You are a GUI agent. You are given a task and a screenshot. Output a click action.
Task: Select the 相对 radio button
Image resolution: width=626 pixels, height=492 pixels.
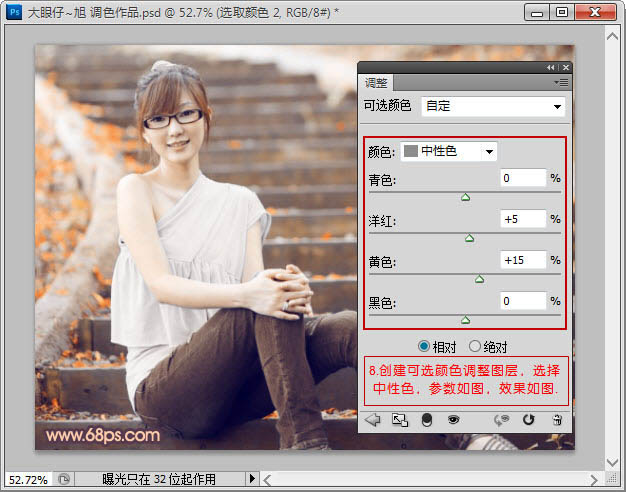click(x=423, y=347)
